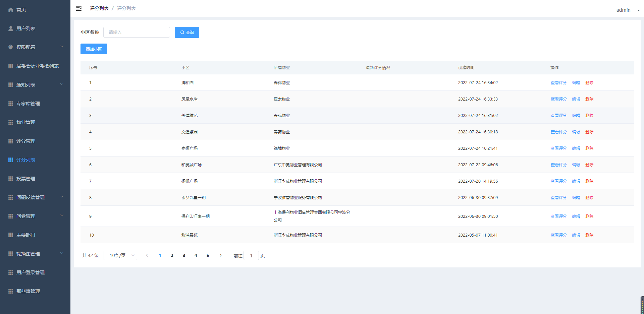Click 查看评分 for 和美城广场 row

click(x=558, y=165)
